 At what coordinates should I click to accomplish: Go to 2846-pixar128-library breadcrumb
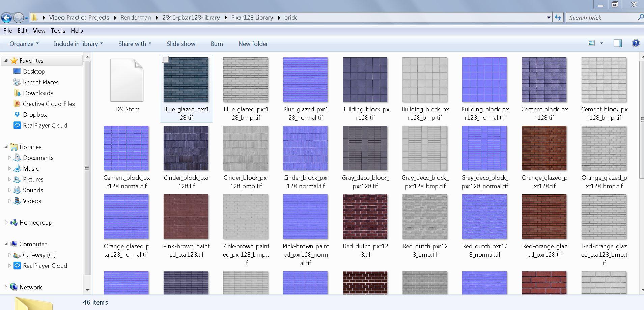coord(191,18)
